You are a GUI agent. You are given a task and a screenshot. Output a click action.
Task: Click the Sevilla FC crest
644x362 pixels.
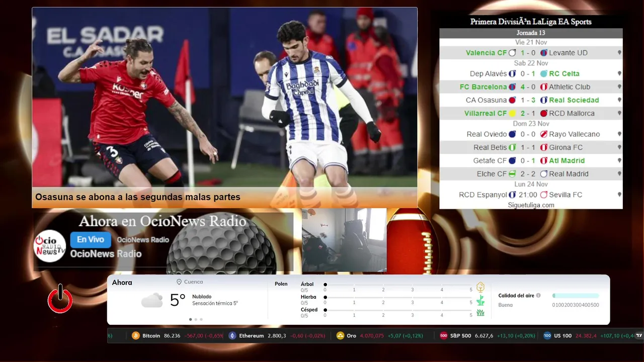pyautogui.click(x=544, y=195)
